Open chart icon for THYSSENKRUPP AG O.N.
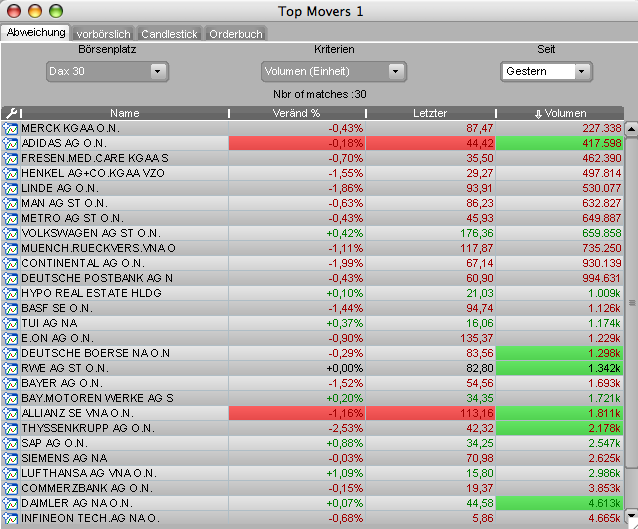 tap(11, 429)
